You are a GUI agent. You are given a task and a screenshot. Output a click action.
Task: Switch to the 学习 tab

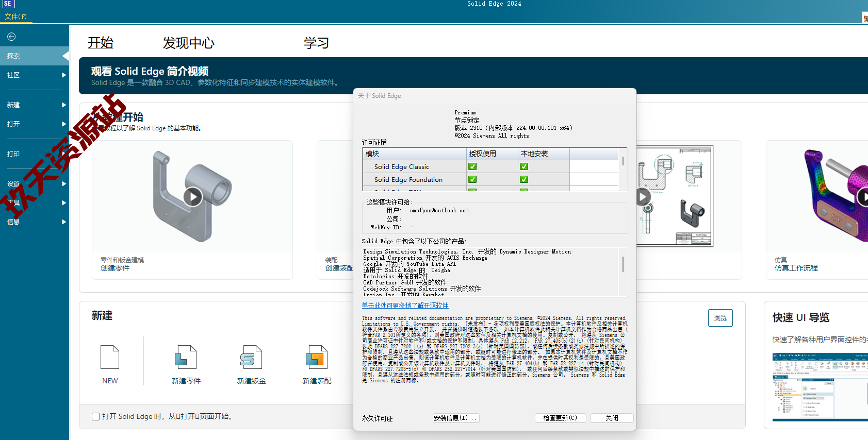tap(316, 43)
